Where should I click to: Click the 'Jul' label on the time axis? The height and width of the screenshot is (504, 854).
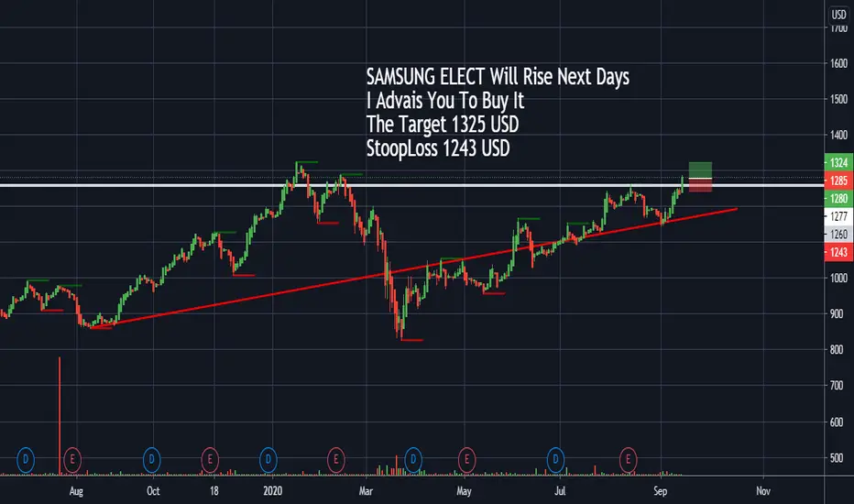click(560, 491)
